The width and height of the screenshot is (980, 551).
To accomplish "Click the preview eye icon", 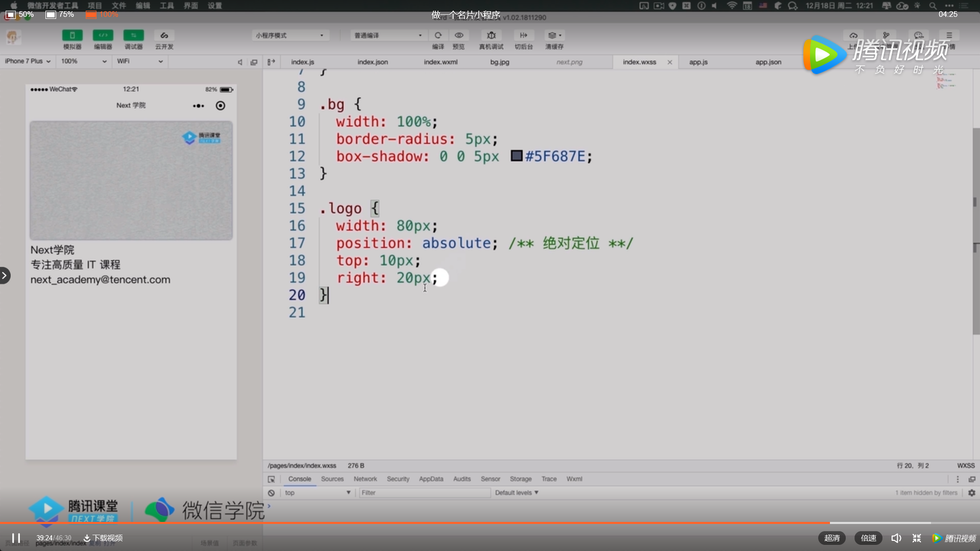I will pyautogui.click(x=459, y=35).
